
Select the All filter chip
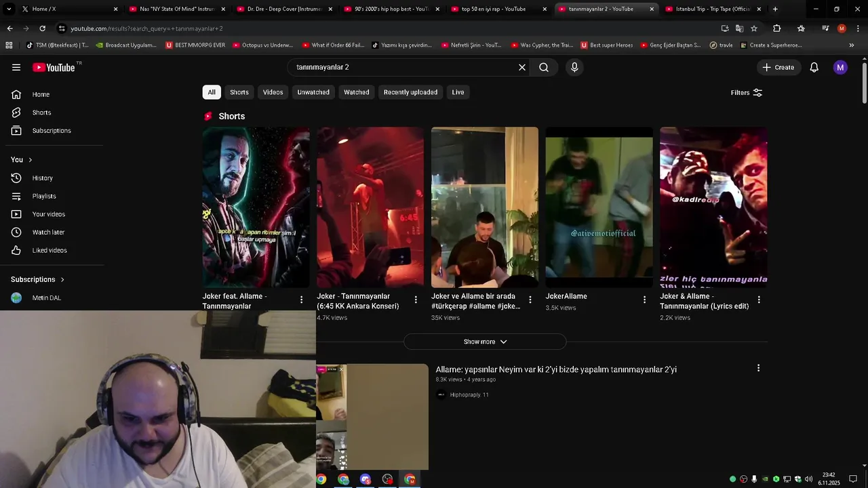[x=212, y=92]
